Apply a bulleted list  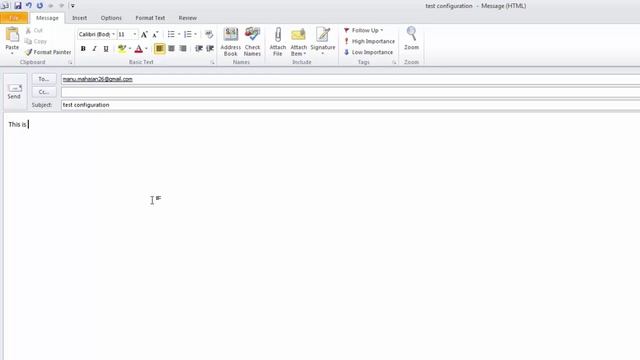click(x=171, y=34)
